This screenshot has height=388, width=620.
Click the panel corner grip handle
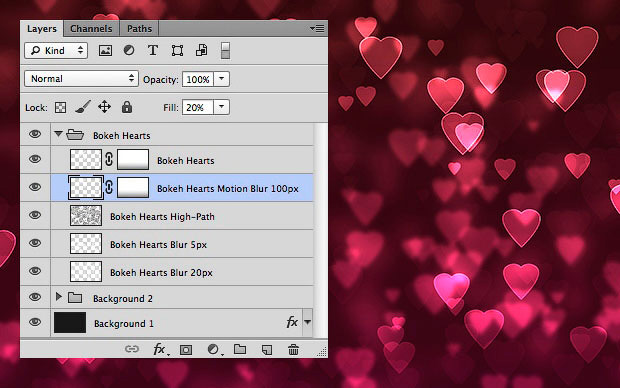(x=322, y=352)
